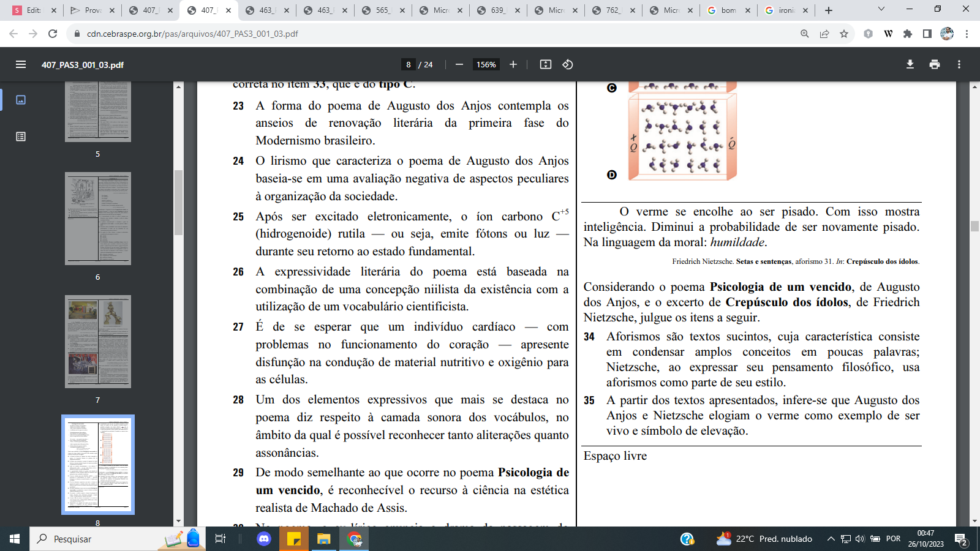Switch to the 'ironi' Google tab
Image resolution: width=980 pixels, height=551 pixels.
point(786,10)
